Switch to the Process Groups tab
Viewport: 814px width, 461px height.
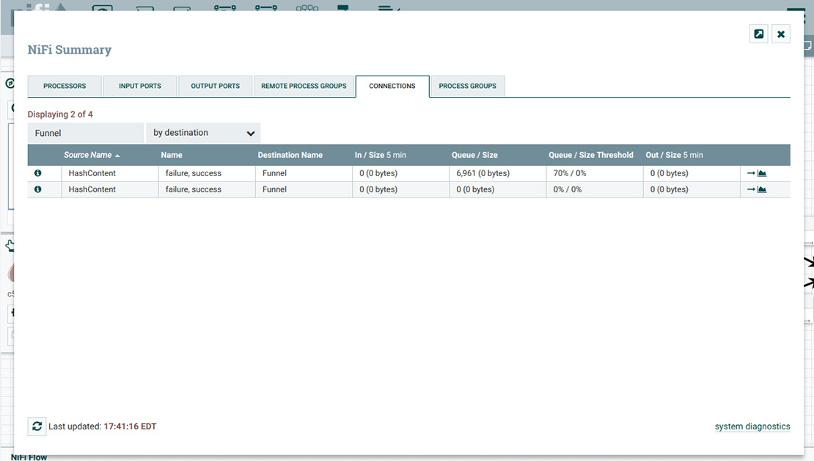coord(467,86)
